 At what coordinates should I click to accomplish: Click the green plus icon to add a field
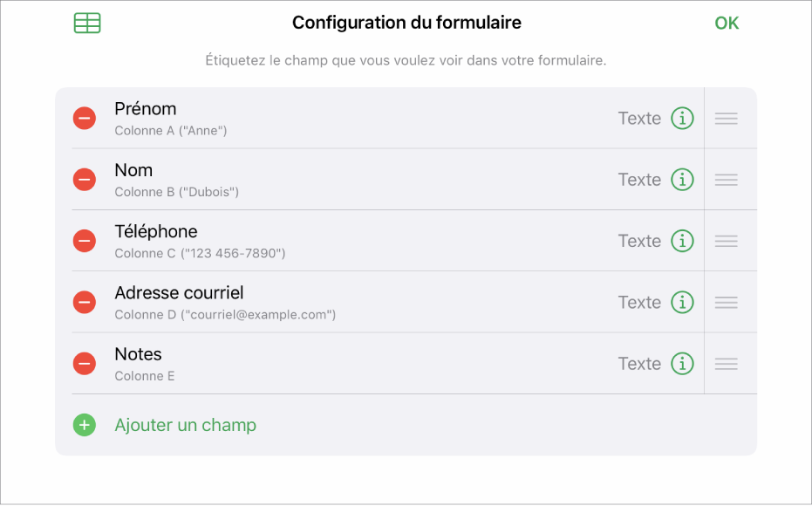[84, 425]
